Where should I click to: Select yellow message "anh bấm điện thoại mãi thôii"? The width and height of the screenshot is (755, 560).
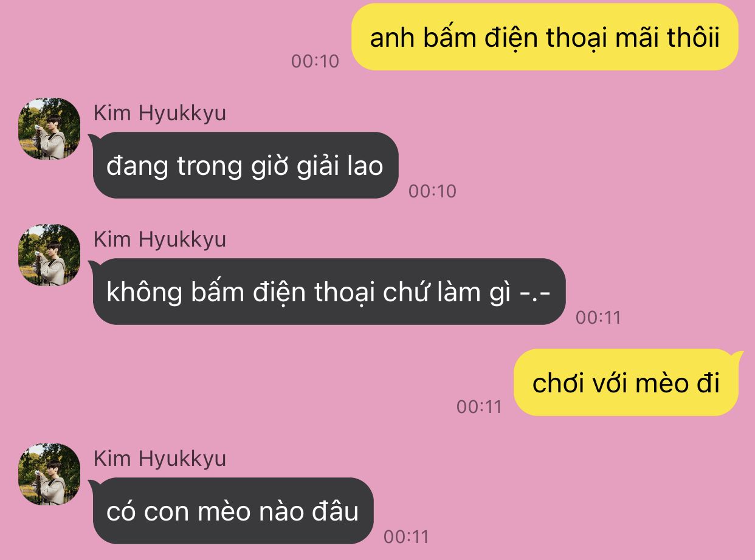545,37
